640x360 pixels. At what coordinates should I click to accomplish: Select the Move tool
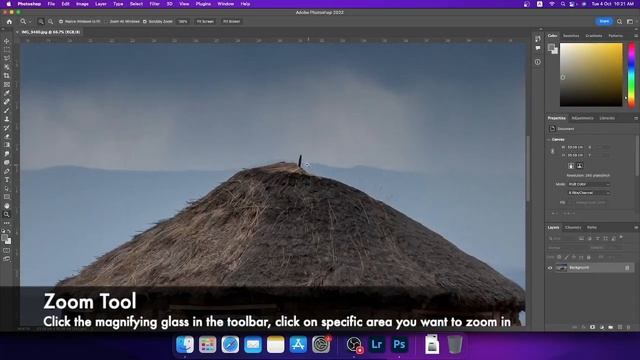pos(7,41)
